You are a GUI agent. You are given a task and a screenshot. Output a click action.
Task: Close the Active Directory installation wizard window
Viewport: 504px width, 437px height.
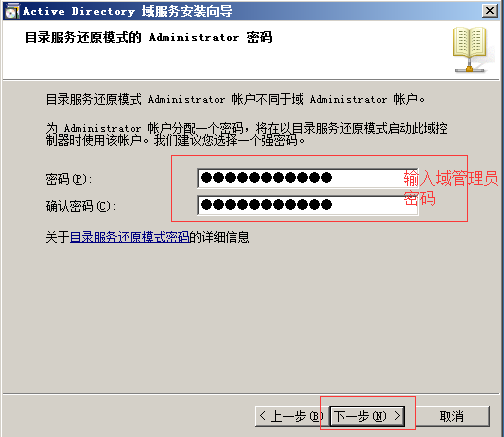tap(489, 11)
